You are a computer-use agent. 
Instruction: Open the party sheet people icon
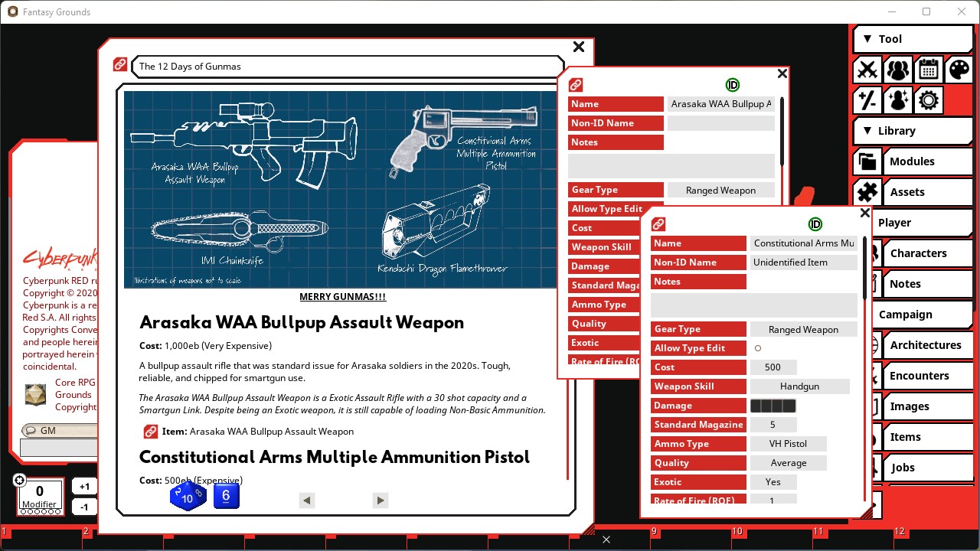[897, 70]
